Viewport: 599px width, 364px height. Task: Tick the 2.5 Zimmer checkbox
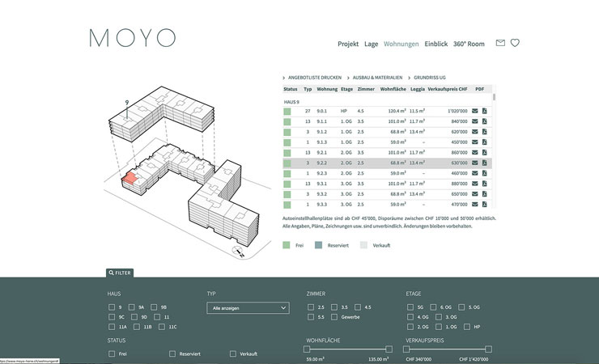click(311, 307)
